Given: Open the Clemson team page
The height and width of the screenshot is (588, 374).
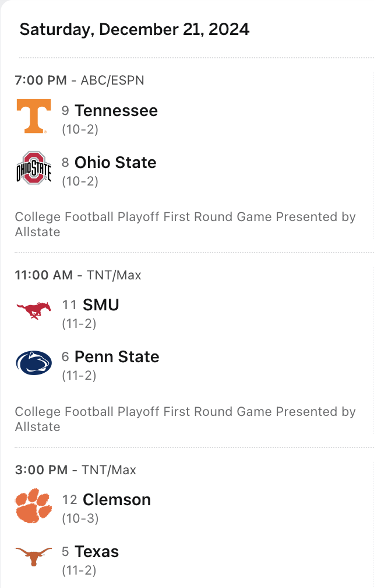Looking at the screenshot, I should (117, 499).
